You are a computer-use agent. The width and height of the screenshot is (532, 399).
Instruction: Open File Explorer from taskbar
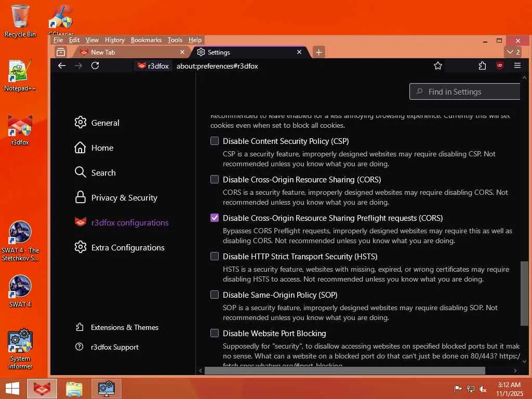[x=74, y=389]
